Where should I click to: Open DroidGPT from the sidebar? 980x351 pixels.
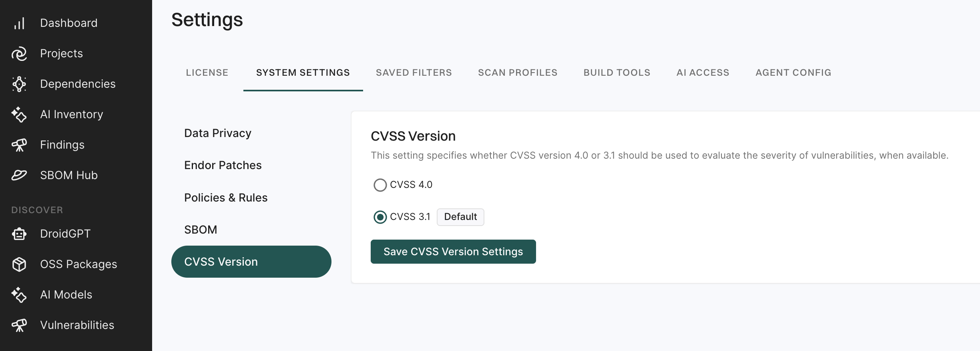pos(65,234)
